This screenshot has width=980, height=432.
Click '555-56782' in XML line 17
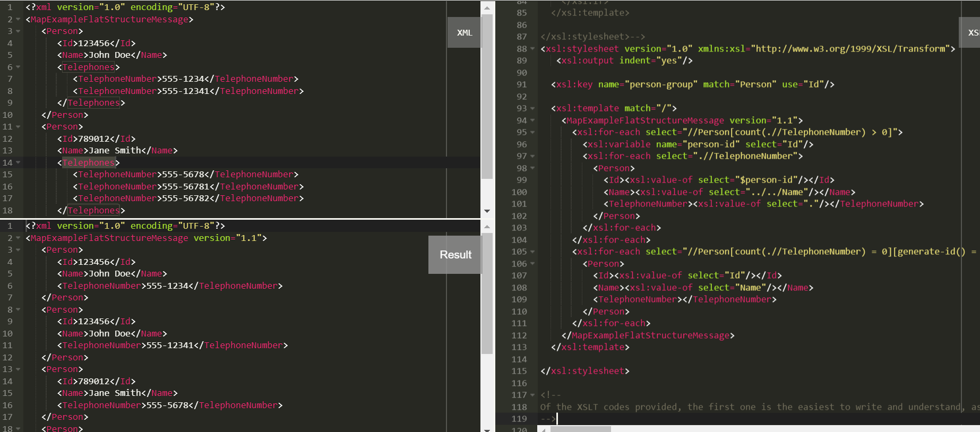(185, 198)
